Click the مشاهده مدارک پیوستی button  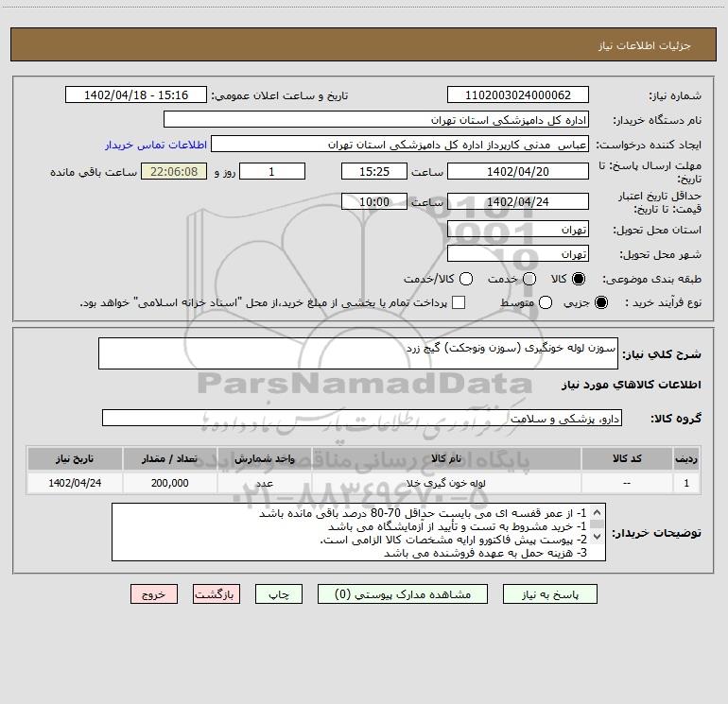tap(403, 594)
